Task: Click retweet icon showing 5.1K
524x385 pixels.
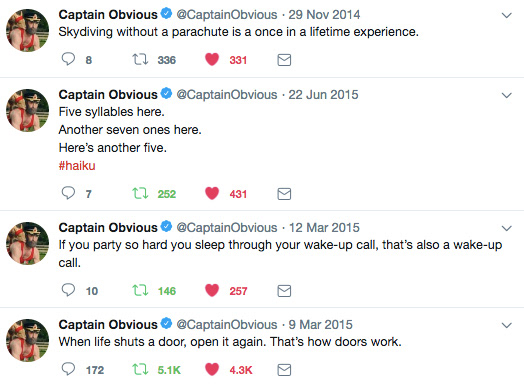Action: click(140, 370)
